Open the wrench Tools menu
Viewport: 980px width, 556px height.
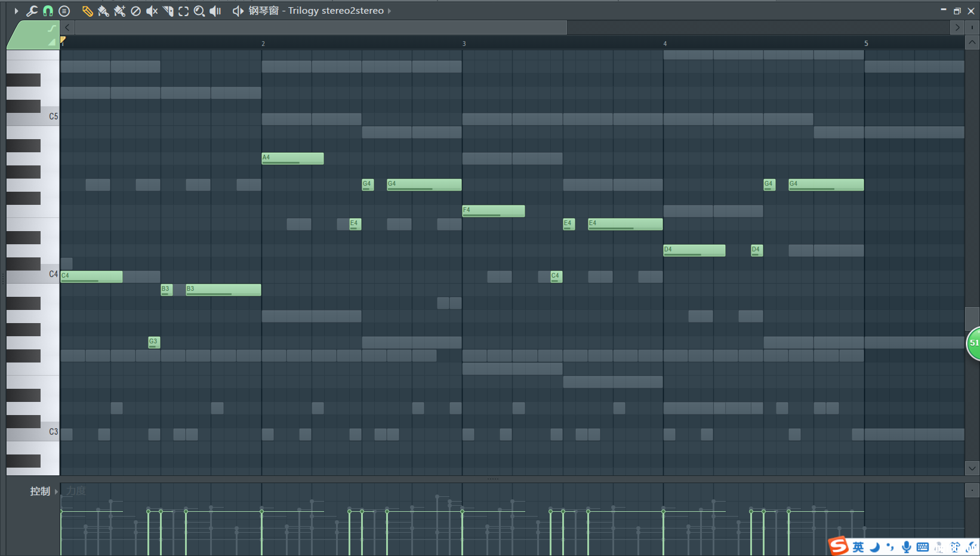tap(32, 11)
